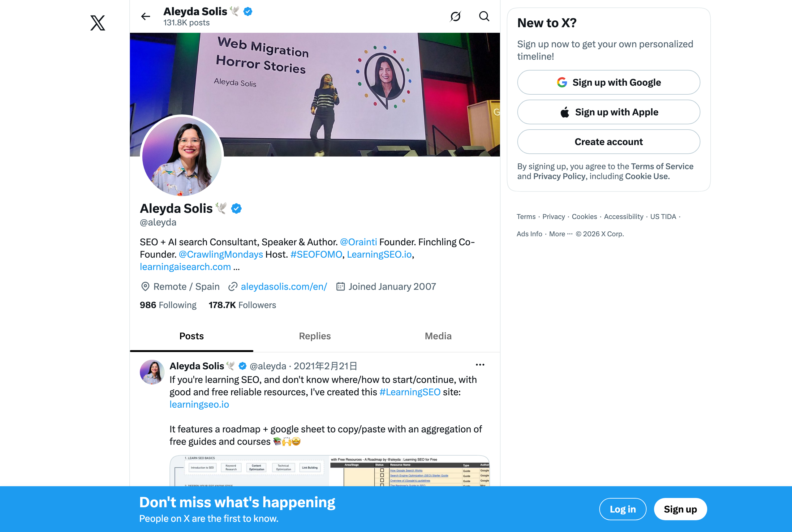Open the LearningSEO.io link in bio

(x=379, y=255)
